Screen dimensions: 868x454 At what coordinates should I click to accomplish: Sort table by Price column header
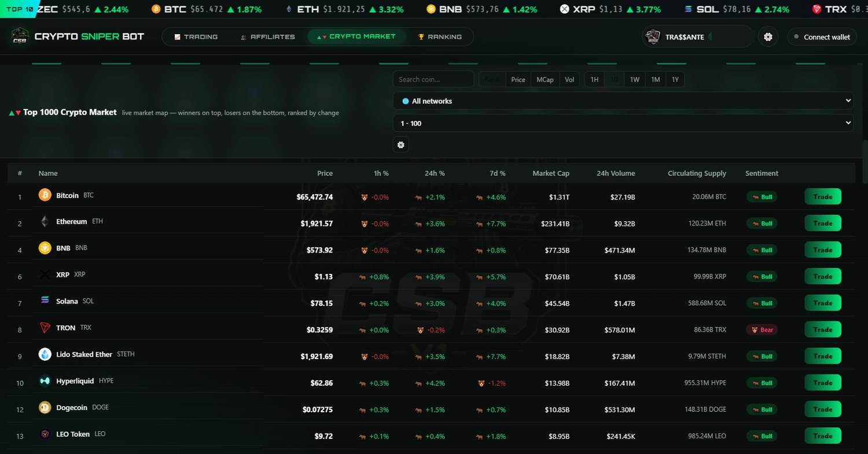tap(325, 173)
